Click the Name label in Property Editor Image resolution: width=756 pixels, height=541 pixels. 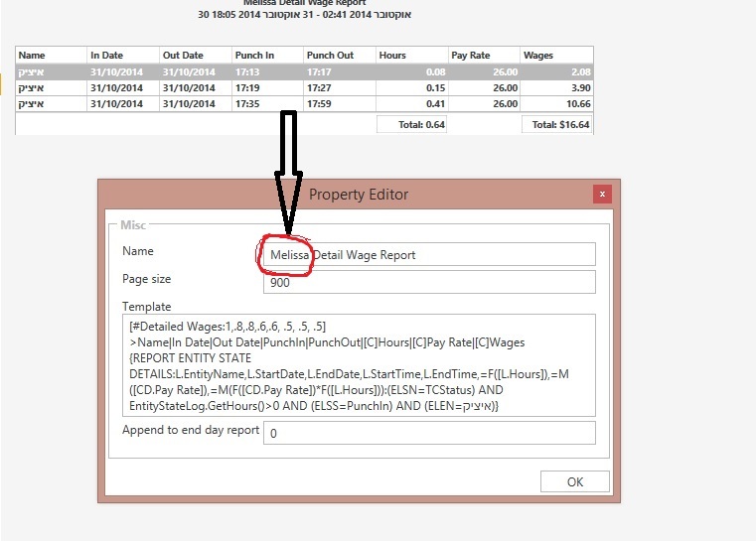(x=138, y=251)
